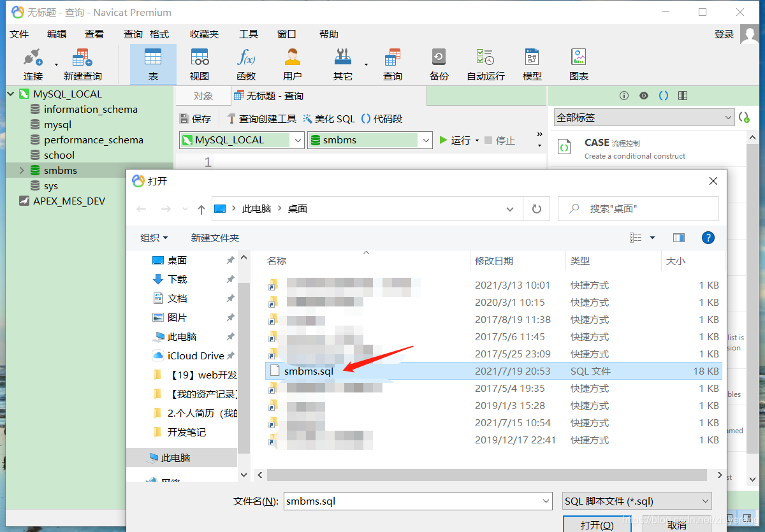Screen dimensions: 765x532
Task: Open the Query Builder tool
Action: click(261, 119)
